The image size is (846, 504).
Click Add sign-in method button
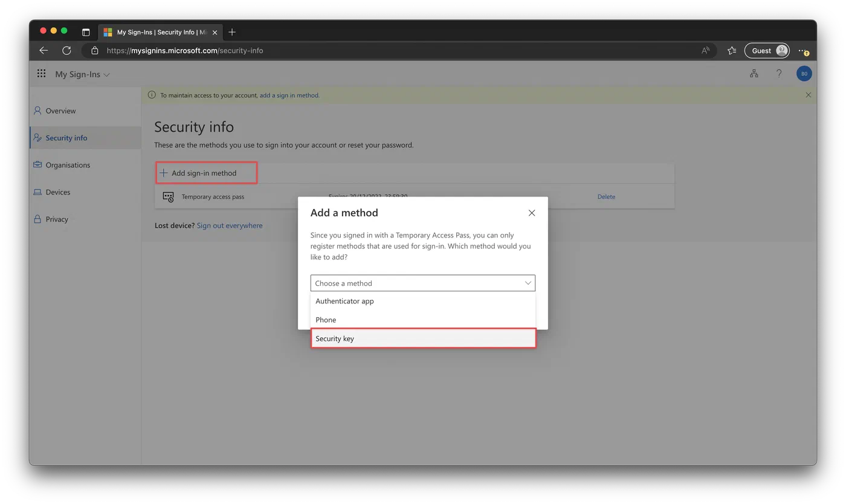coord(206,173)
